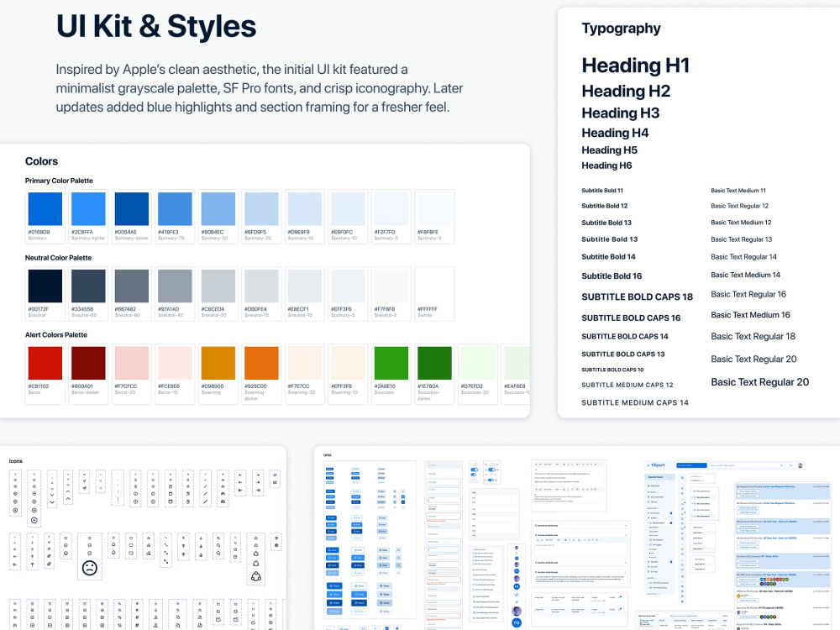Select the $error-10 pale pink swatch
This screenshot has width=840, height=630.
175,363
